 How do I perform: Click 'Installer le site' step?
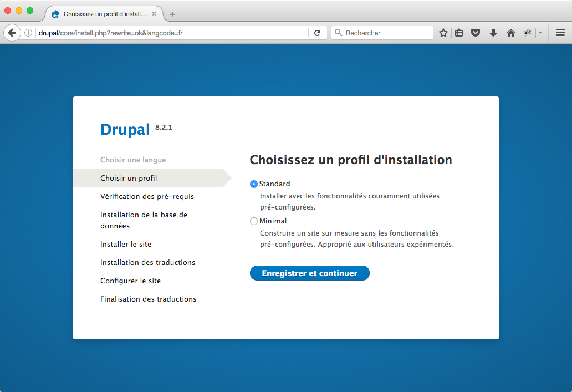point(126,244)
